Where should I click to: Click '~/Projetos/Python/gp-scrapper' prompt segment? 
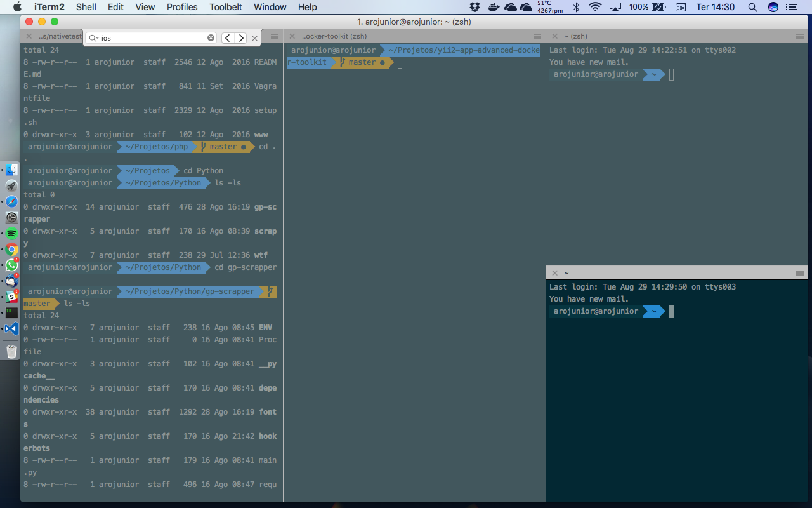click(x=190, y=291)
